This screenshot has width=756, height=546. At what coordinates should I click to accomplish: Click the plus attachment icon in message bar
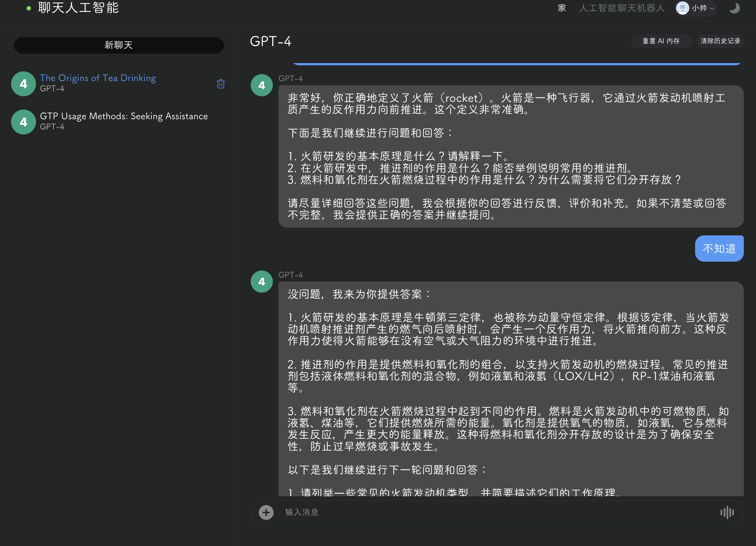[266, 512]
